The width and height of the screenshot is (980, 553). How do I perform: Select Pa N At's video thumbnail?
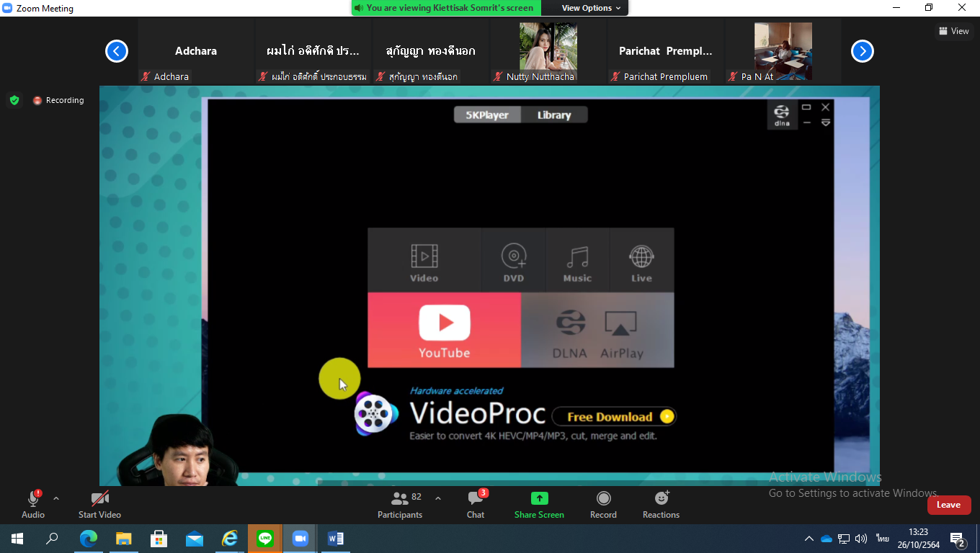click(x=783, y=52)
